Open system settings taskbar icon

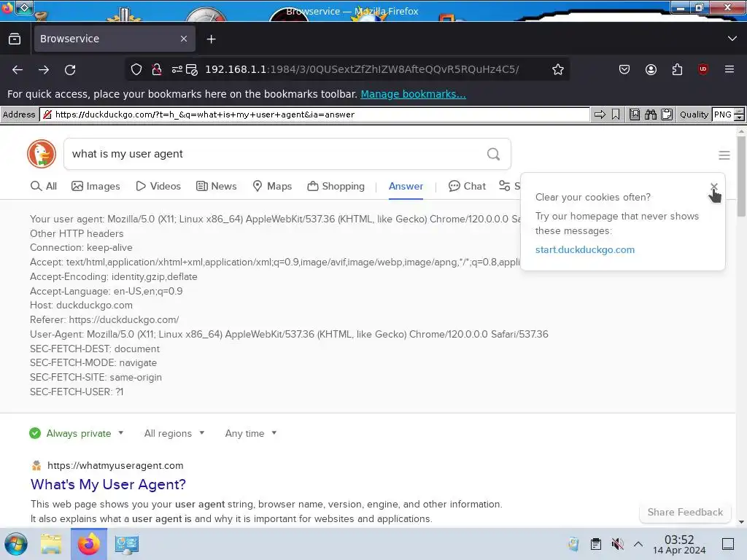tap(127, 544)
